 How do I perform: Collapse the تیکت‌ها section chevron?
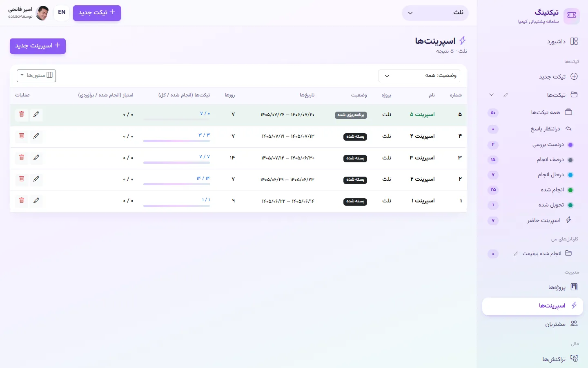pyautogui.click(x=492, y=95)
